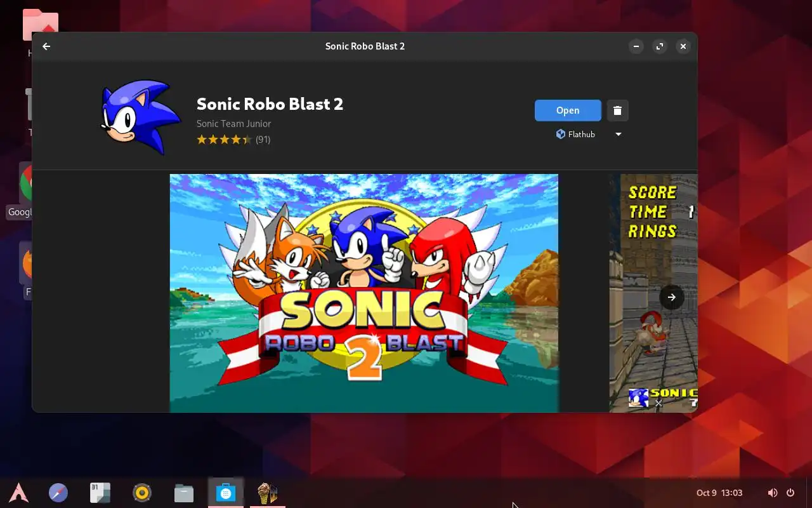The height and width of the screenshot is (508, 812).
Task: Go back using the header arrow
Action: click(46, 46)
